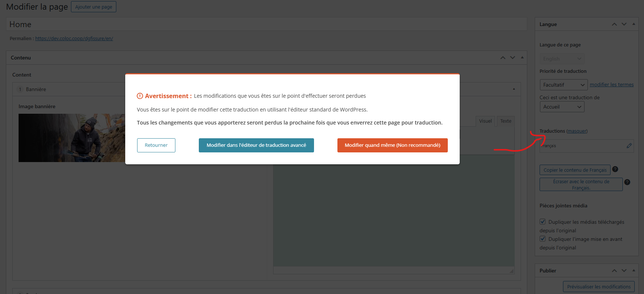Click the Bannière layout row label
This screenshot has height=294, width=644.
pyautogui.click(x=36, y=89)
